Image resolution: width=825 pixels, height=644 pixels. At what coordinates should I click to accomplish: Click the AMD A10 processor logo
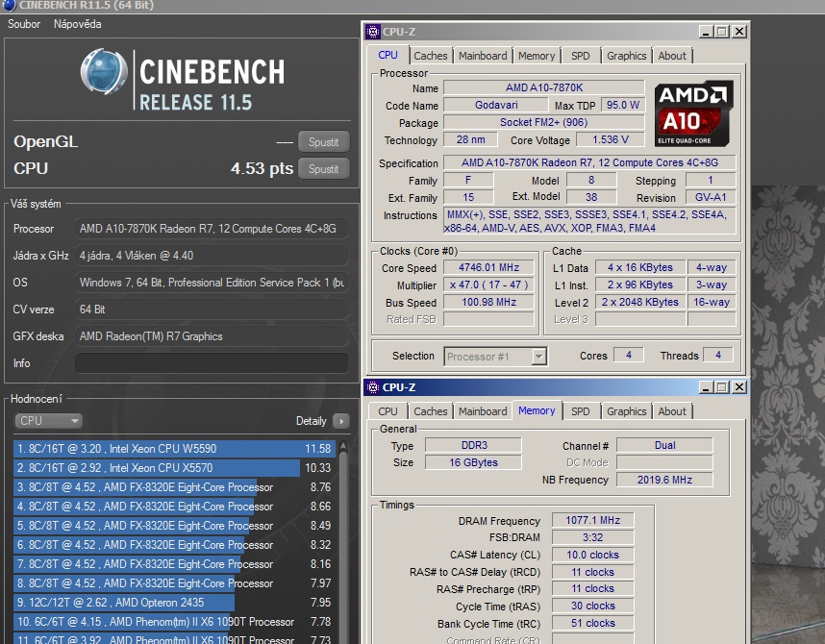pyautogui.click(x=694, y=113)
